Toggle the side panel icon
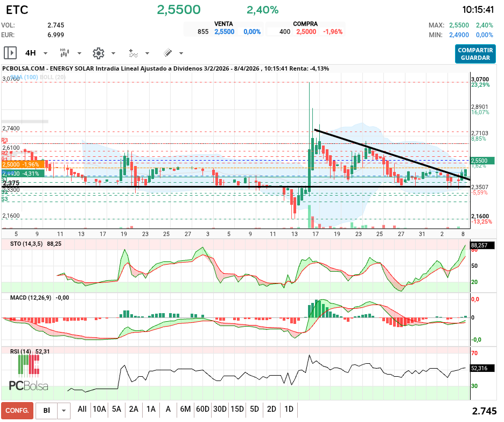Viewport: 504px width, 422px height. pos(10,53)
